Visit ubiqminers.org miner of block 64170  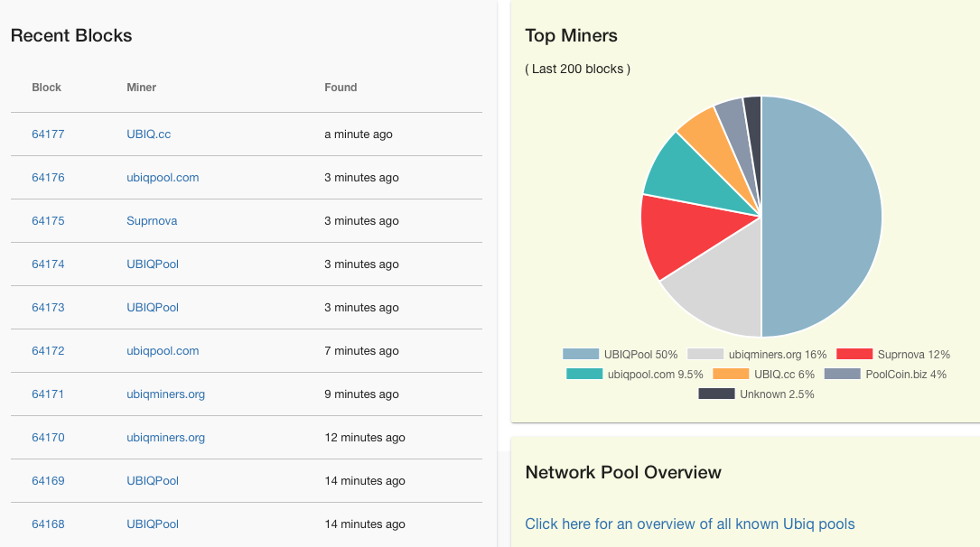(165, 438)
